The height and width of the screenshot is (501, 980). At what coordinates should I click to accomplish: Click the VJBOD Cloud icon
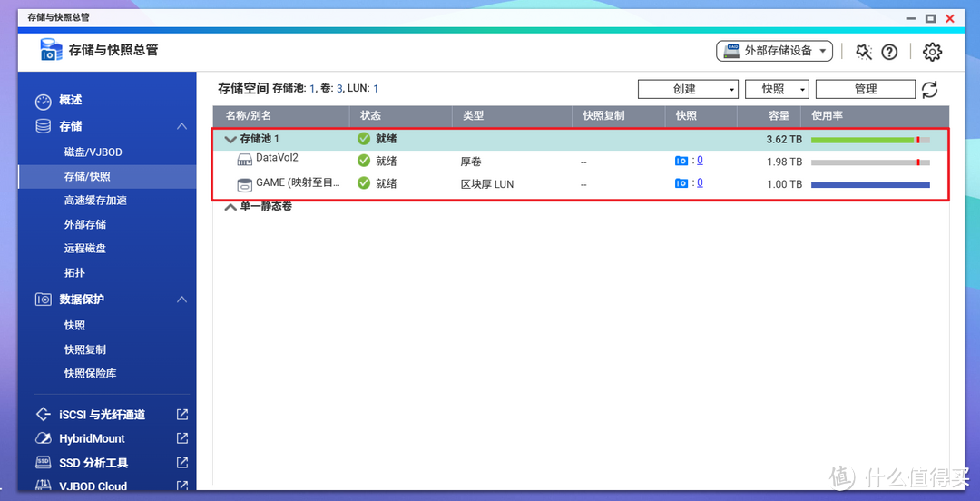[44, 486]
